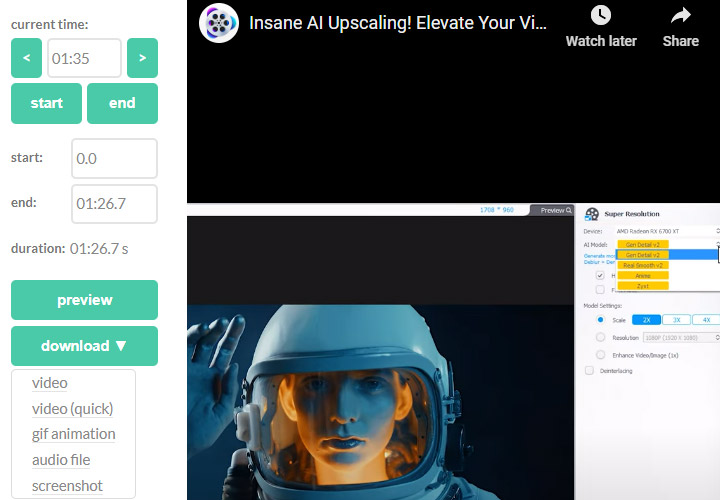
Task: Open the download dropdown button
Action: click(84, 346)
